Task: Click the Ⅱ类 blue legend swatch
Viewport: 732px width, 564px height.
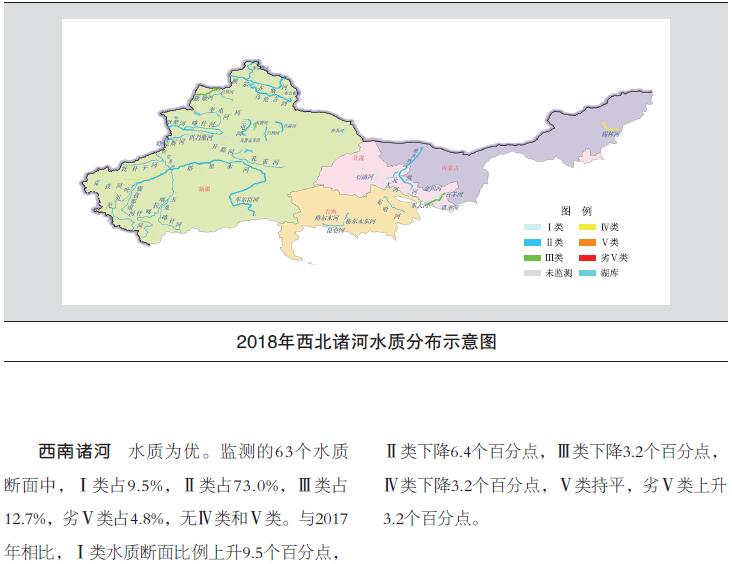Action: coord(534,243)
